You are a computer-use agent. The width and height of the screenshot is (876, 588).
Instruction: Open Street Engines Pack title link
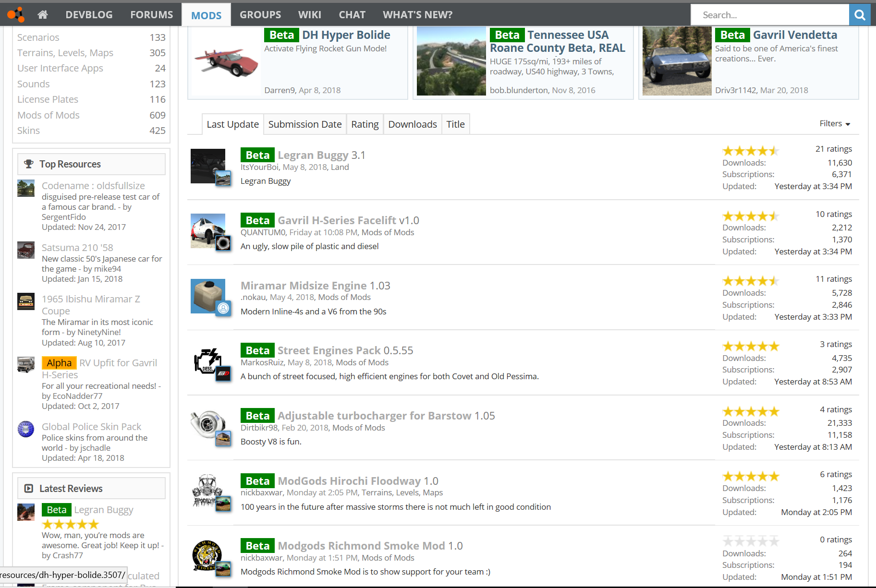(329, 350)
